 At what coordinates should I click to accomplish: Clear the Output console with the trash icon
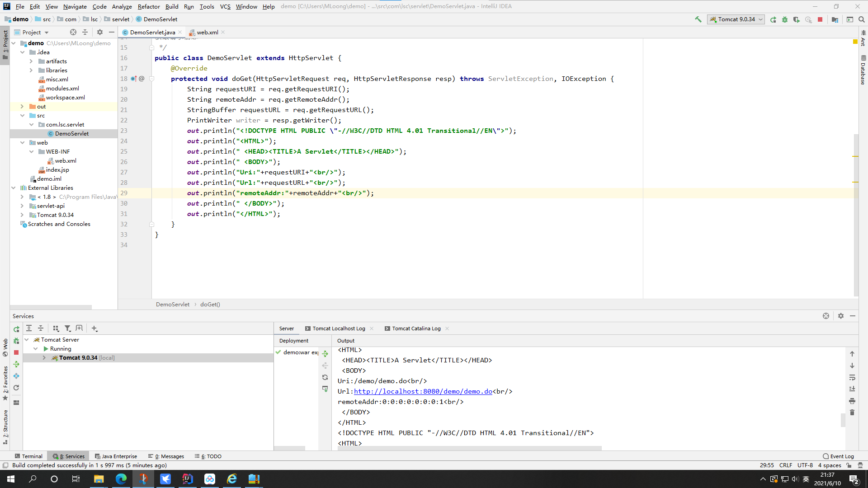(x=852, y=413)
